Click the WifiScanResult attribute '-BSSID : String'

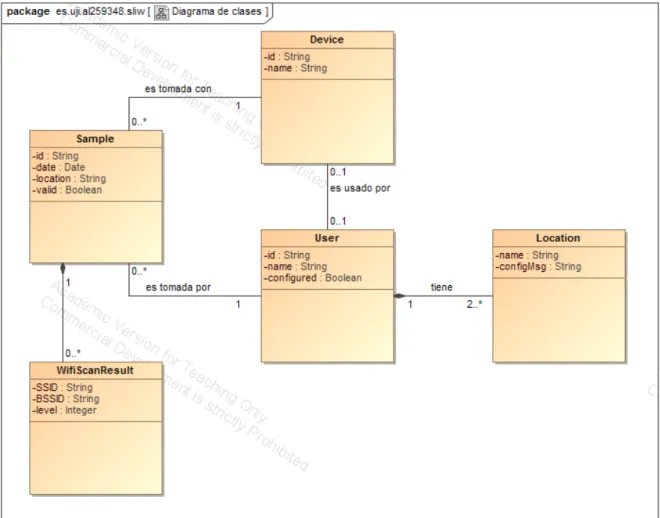66,398
